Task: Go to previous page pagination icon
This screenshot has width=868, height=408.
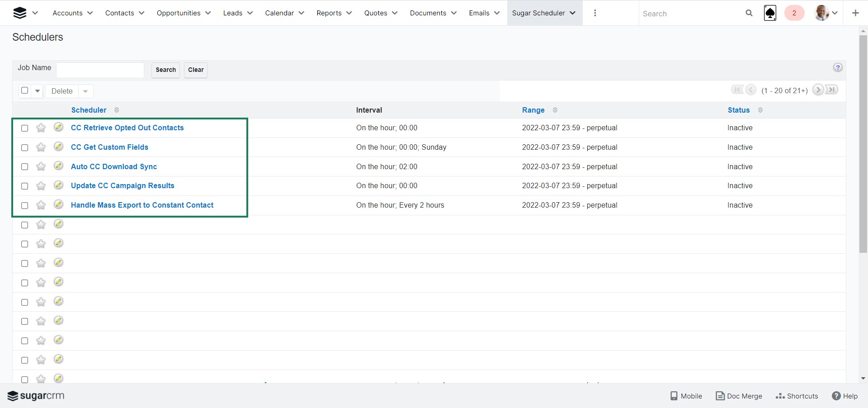Action: tap(751, 90)
